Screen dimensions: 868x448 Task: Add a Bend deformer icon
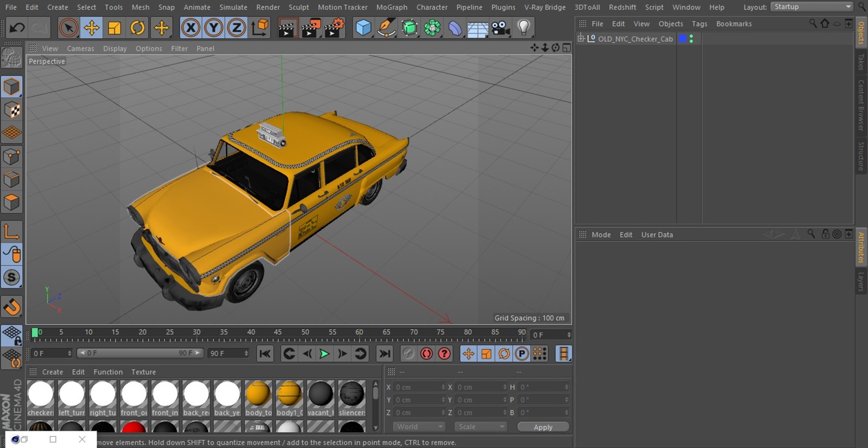(455, 28)
